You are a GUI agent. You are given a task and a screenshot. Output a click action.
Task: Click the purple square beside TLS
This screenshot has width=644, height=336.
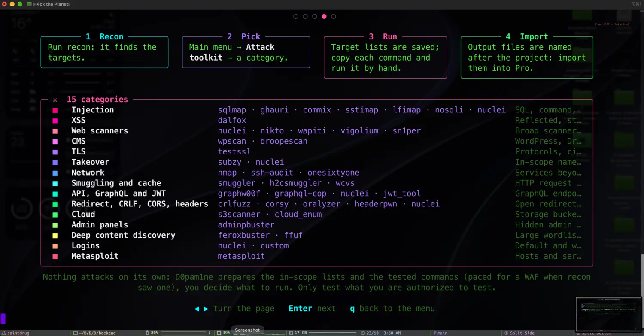tap(55, 152)
